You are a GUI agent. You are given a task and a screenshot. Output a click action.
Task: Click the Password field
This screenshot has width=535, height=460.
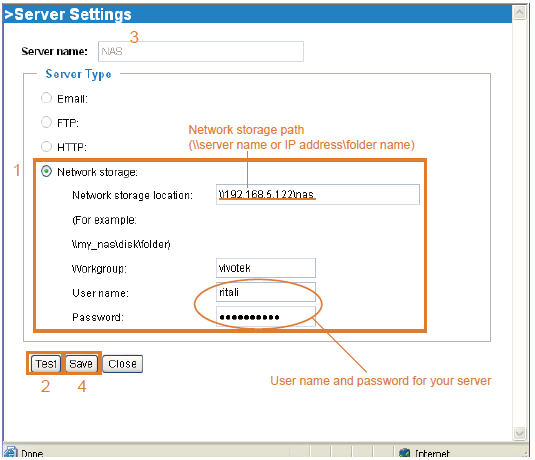[x=266, y=317]
